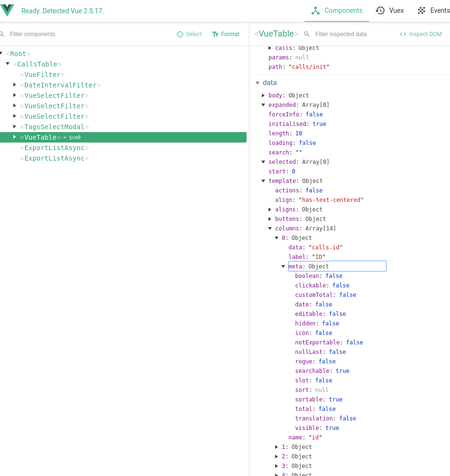Select the component picker crosshair icon
The height and width of the screenshot is (476, 450).
(181, 34)
